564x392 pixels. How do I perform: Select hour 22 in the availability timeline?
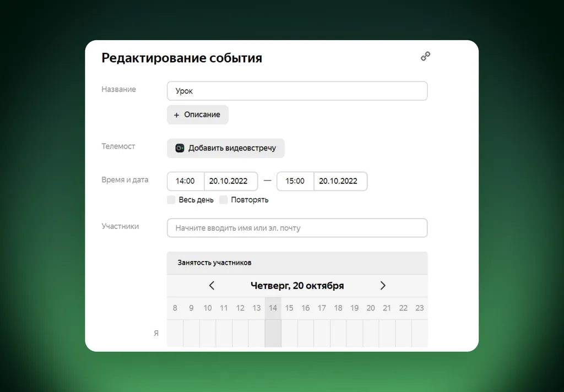tap(403, 308)
